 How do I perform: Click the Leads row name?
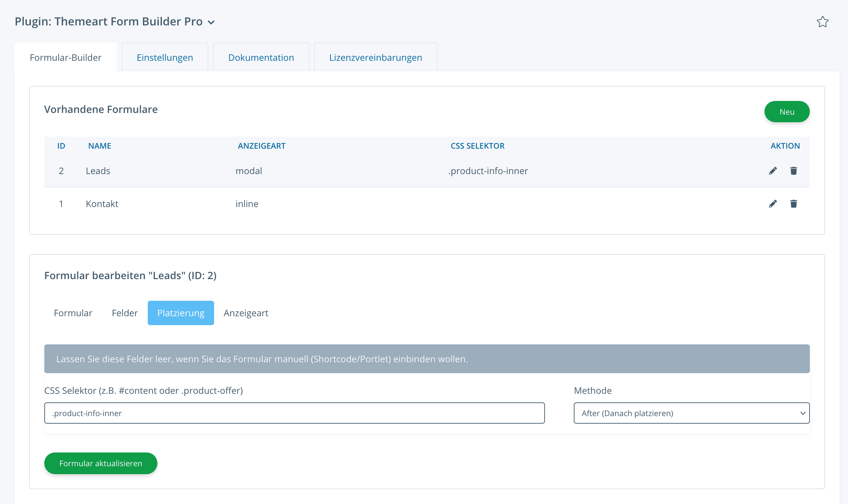(x=98, y=171)
